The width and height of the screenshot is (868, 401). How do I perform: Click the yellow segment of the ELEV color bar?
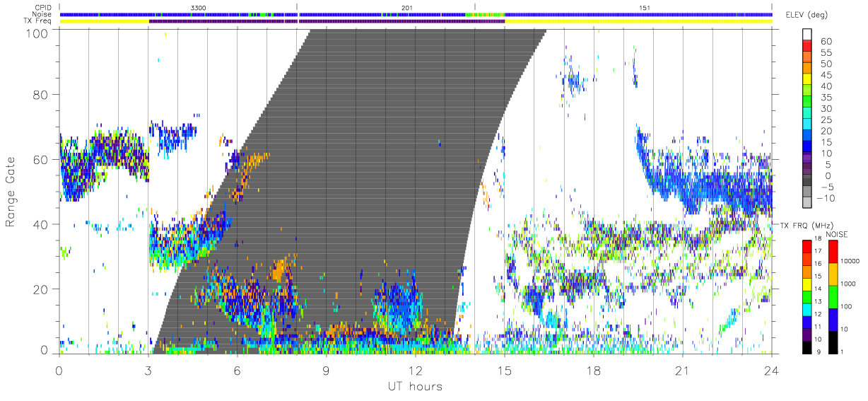coord(807,79)
